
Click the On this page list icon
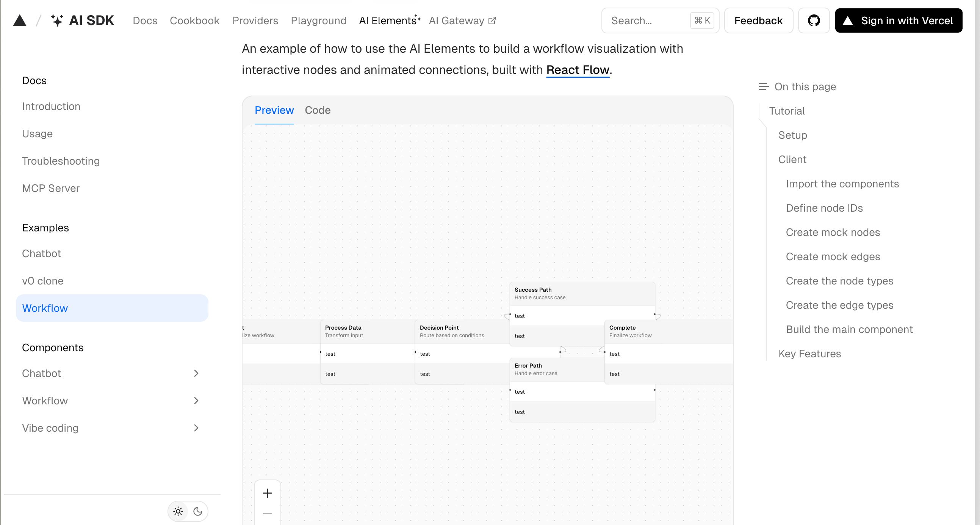(x=763, y=87)
